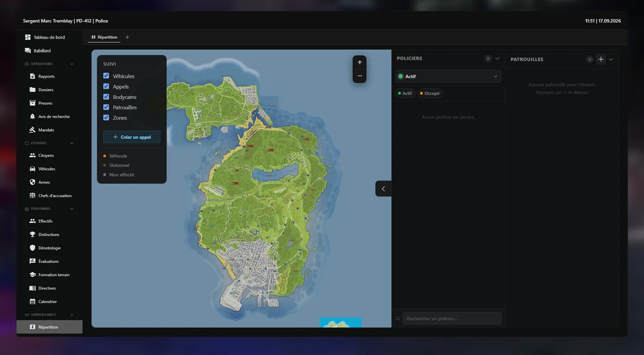The height and width of the screenshot is (355, 644).
Task: Add a new tab with plus icon
Action: 127,37
